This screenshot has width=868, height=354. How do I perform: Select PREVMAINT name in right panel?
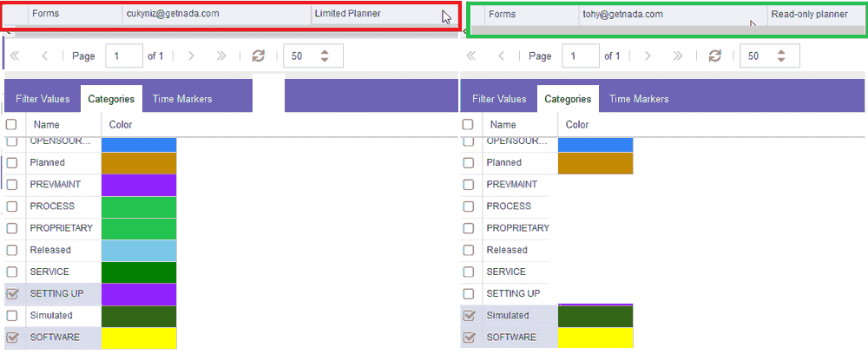511,184
